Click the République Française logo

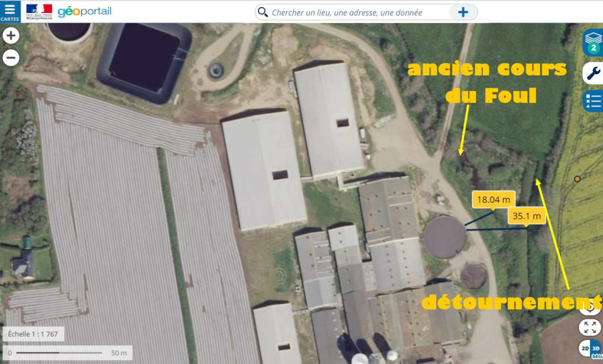(39, 12)
